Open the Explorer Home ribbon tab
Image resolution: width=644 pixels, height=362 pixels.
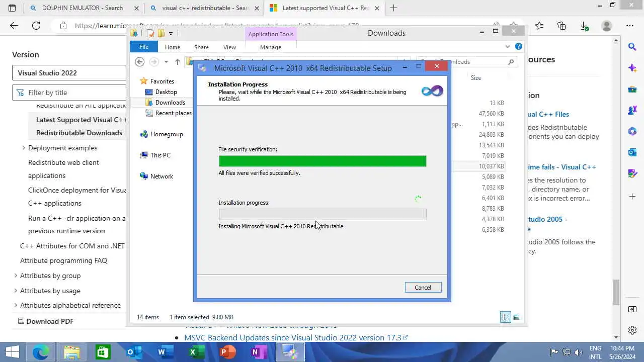click(x=173, y=47)
